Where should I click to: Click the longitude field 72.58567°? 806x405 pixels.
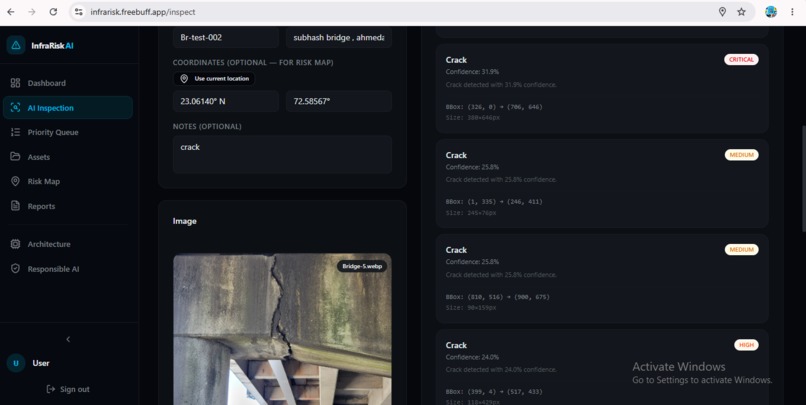pos(339,101)
